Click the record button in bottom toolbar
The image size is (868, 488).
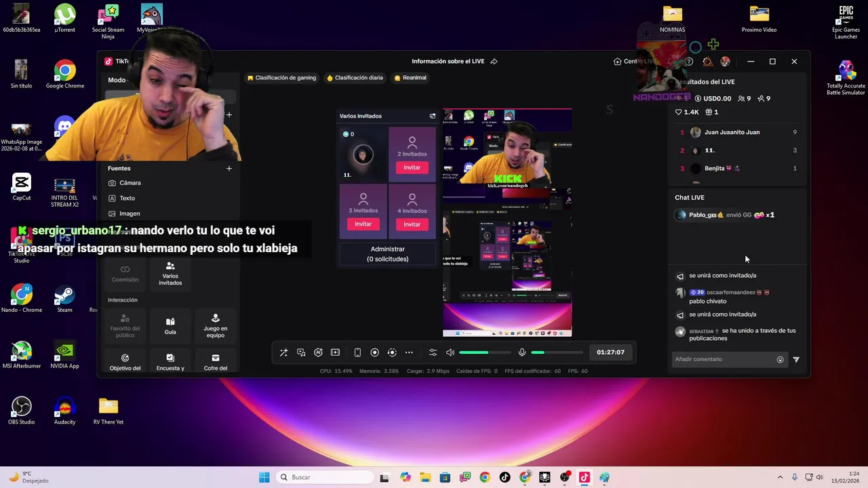(374, 352)
